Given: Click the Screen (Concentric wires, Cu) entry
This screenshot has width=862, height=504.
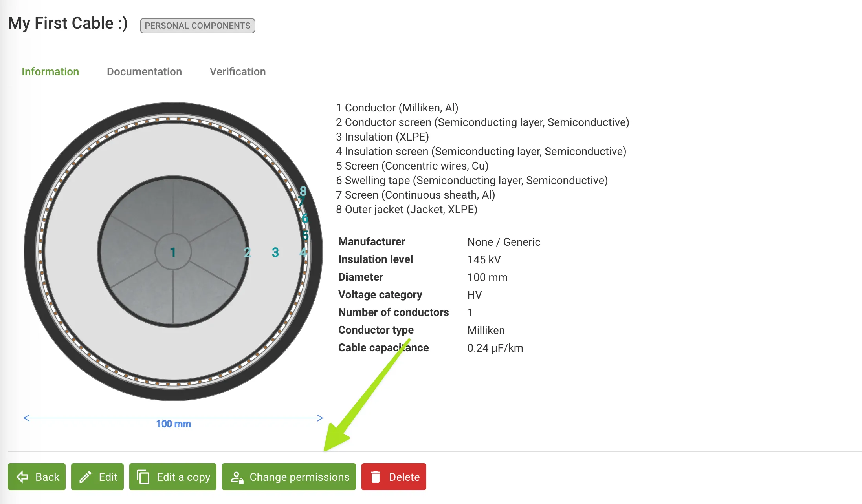Looking at the screenshot, I should tap(412, 166).
